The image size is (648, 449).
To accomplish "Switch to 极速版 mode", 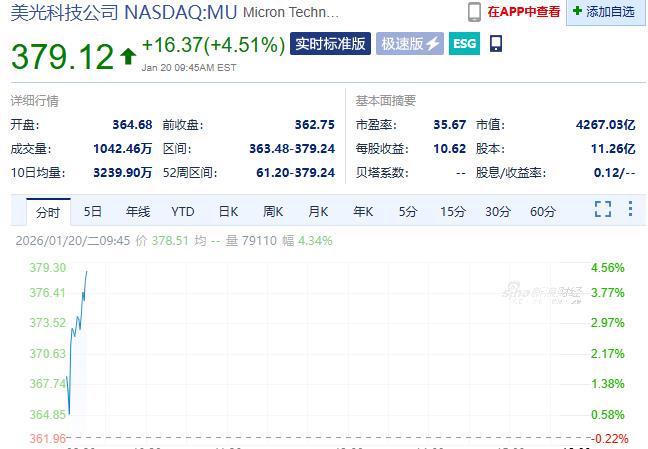I will [x=410, y=43].
